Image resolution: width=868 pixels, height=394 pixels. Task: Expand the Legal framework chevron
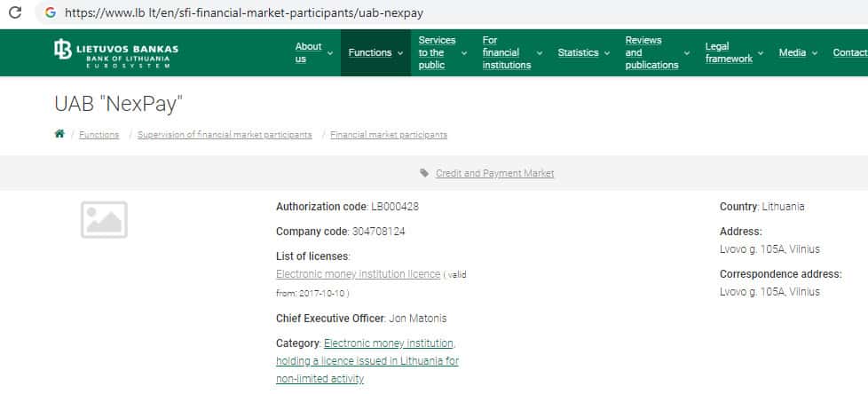coord(761,53)
